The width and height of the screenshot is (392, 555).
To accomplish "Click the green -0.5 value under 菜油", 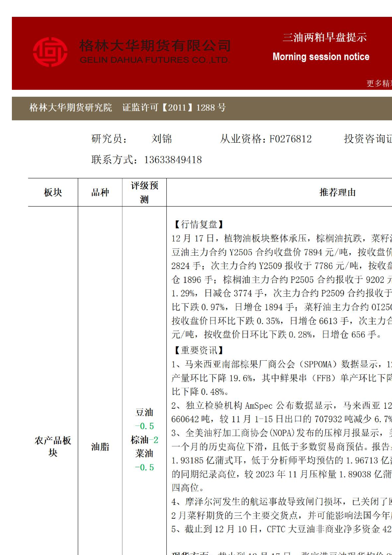I will point(144,467).
